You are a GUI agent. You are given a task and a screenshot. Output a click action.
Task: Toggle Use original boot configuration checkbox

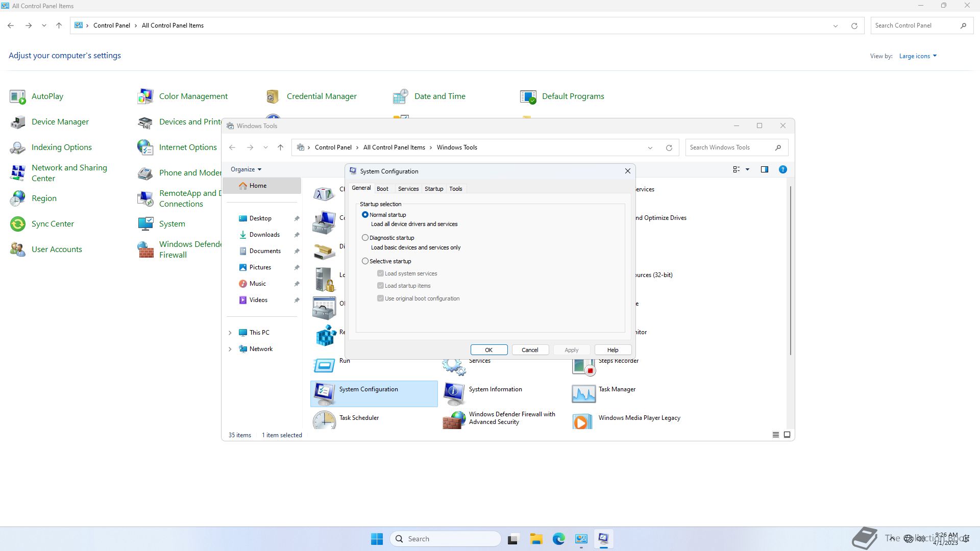(x=380, y=298)
